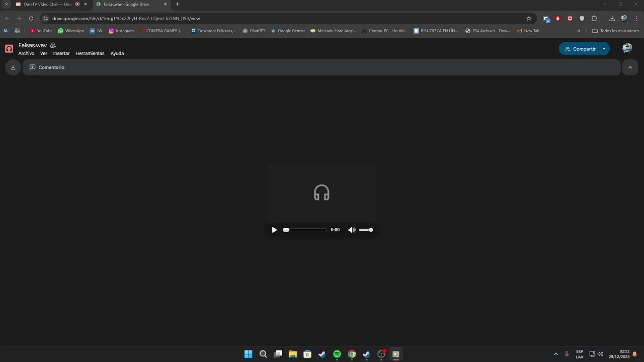Screen dimensions: 644x362
Task: Open the Google Gemini bookmark
Action: click(288, 31)
